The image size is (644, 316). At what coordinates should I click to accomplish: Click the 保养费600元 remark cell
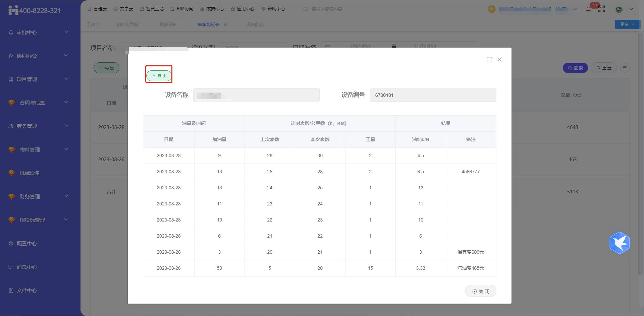(471, 252)
